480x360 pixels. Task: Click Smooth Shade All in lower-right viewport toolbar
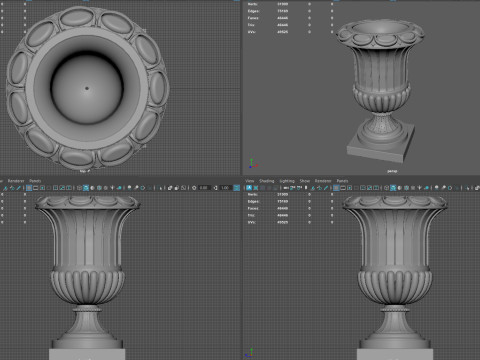(393, 188)
